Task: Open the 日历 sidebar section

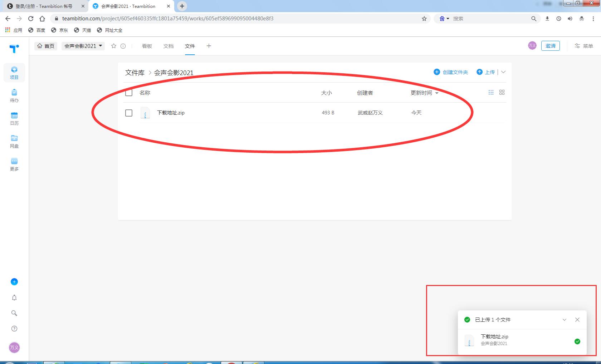Action: coord(14,118)
